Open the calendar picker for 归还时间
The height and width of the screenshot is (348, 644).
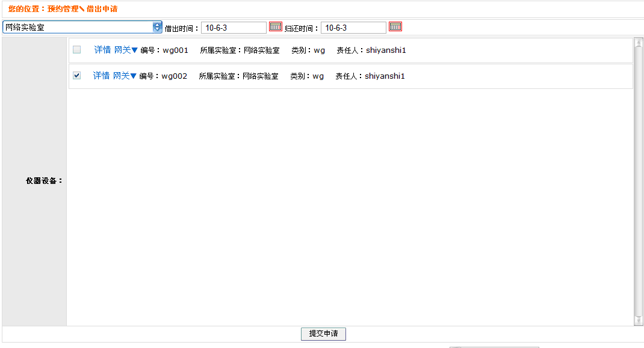click(395, 26)
